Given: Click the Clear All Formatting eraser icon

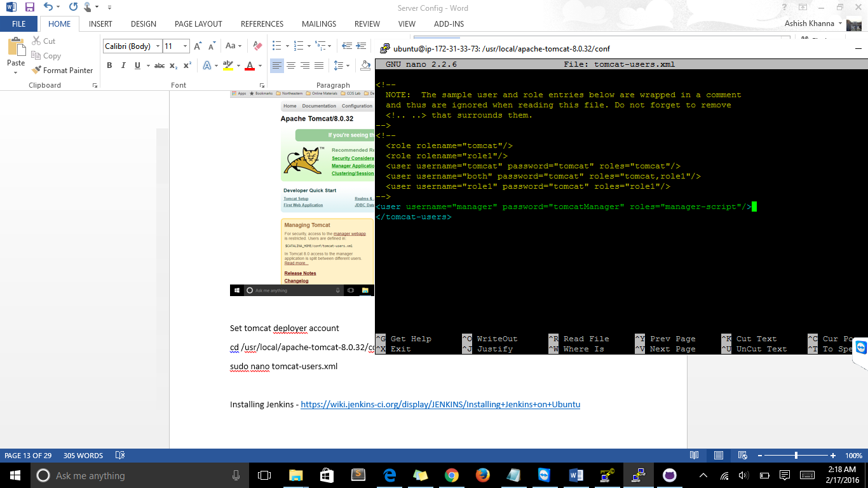Looking at the screenshot, I should (257, 46).
